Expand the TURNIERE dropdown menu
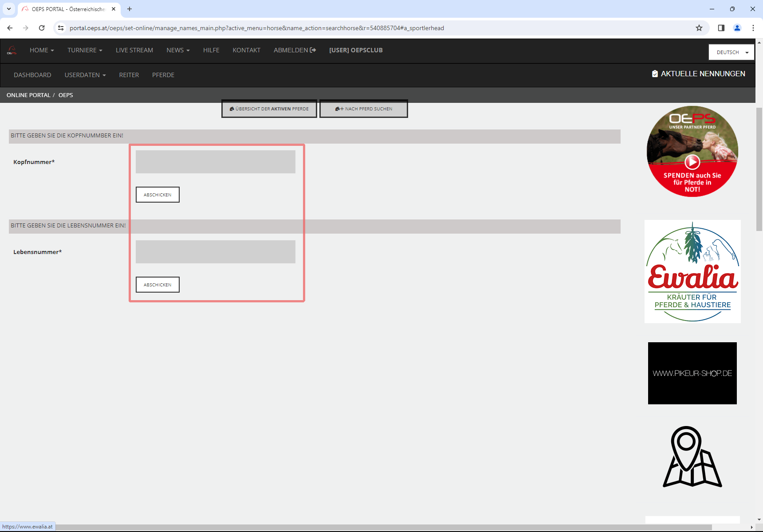 pyautogui.click(x=85, y=50)
